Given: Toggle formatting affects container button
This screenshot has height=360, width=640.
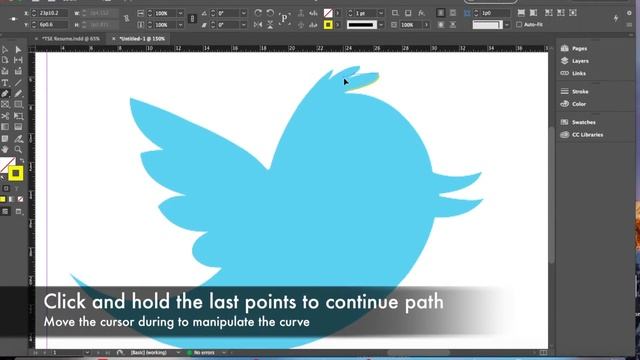Looking at the screenshot, I should [6, 189].
